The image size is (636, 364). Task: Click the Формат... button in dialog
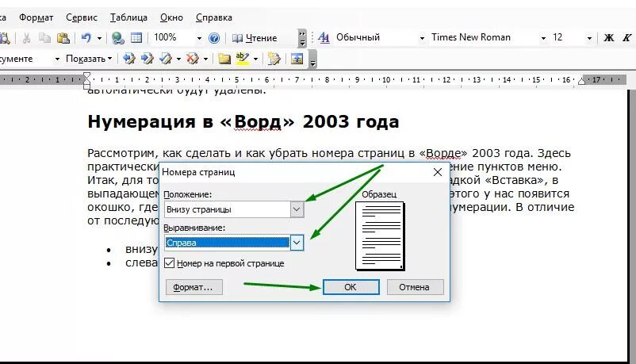coord(193,287)
